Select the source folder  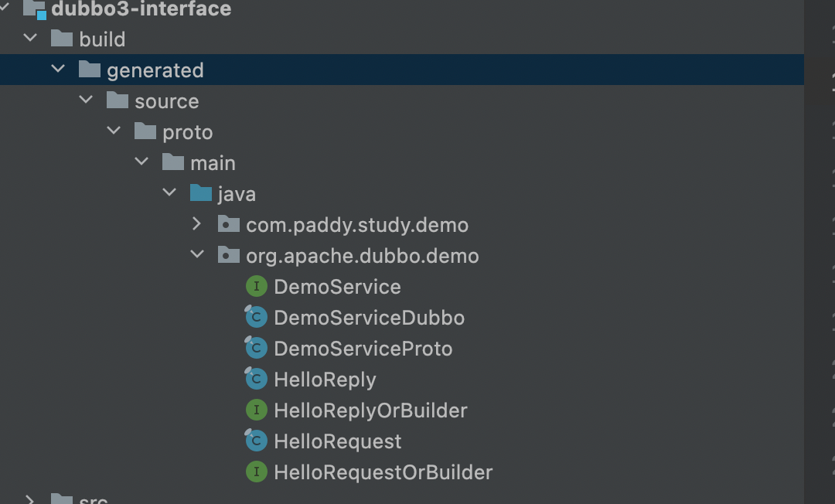click(x=166, y=100)
